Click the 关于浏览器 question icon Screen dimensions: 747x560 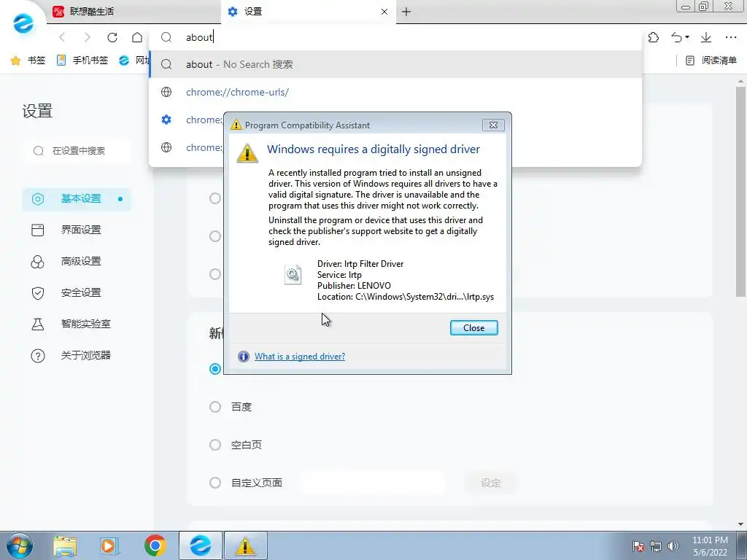click(x=38, y=356)
